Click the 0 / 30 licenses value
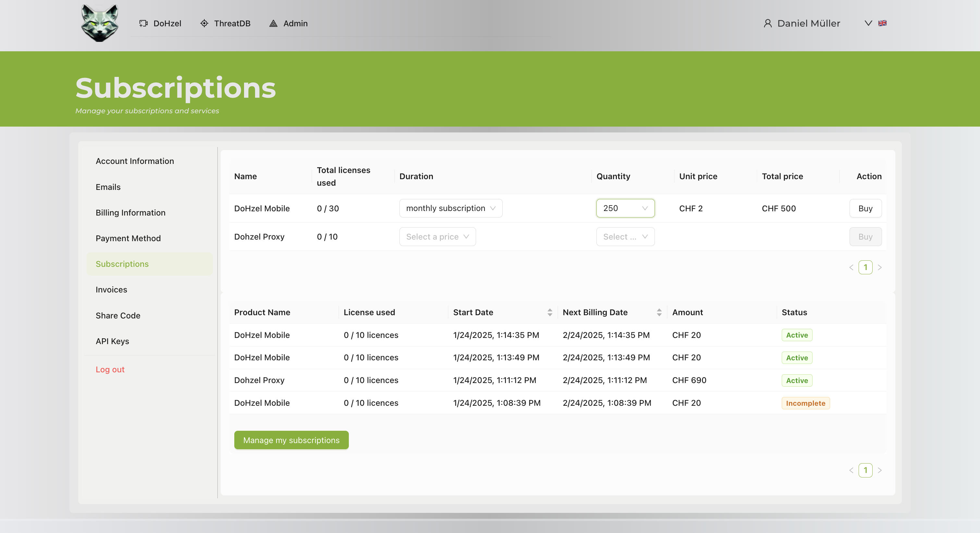This screenshot has height=533, width=980. [x=328, y=208]
